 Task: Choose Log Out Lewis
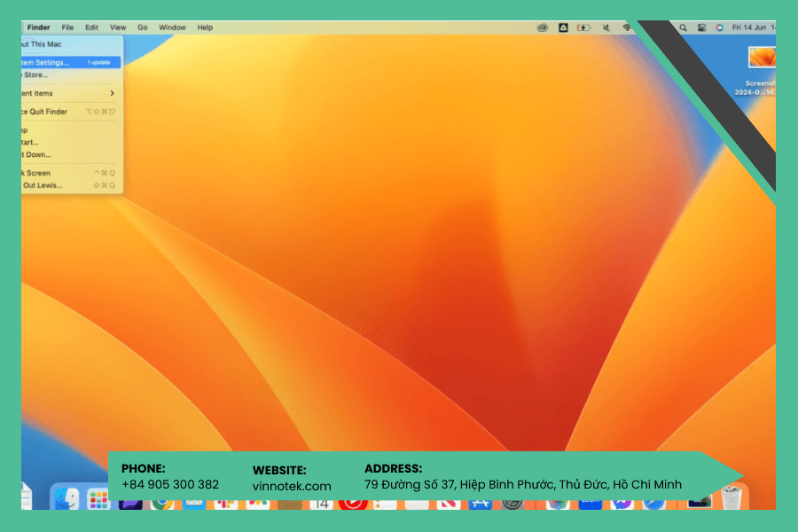[x=71, y=185]
